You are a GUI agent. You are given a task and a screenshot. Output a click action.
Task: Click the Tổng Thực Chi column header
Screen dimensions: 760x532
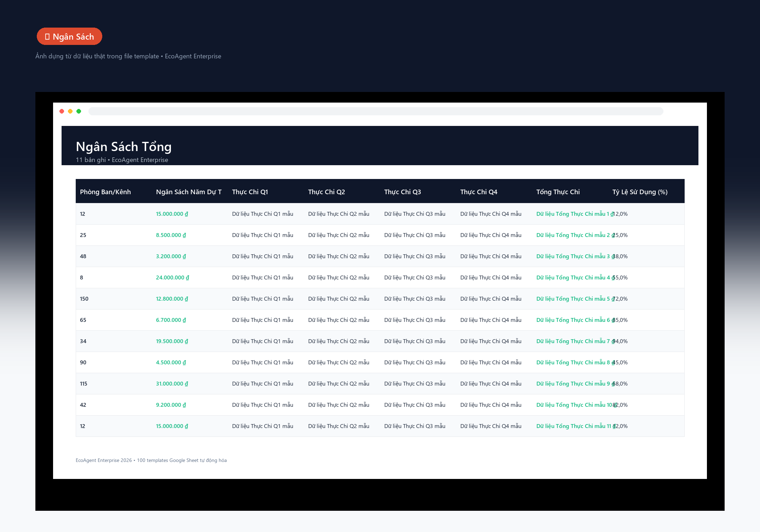click(558, 192)
